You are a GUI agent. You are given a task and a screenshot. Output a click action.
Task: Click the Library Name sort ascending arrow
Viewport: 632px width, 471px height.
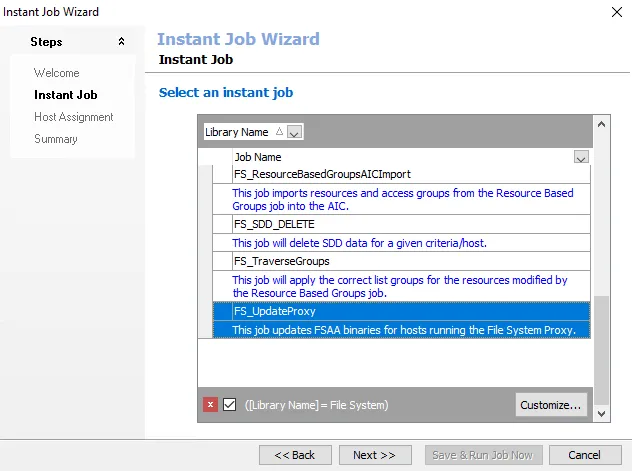(x=279, y=131)
